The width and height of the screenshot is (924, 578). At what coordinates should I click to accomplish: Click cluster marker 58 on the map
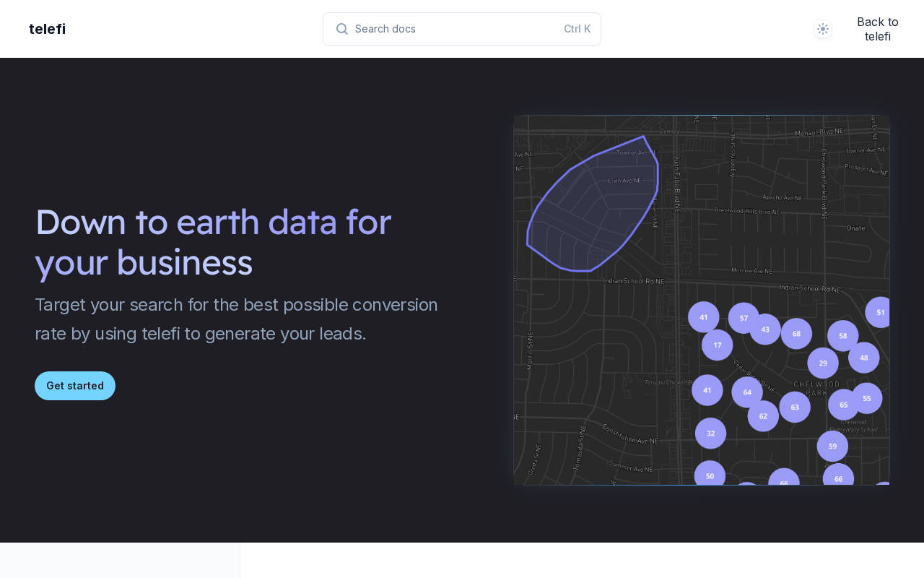(842, 336)
